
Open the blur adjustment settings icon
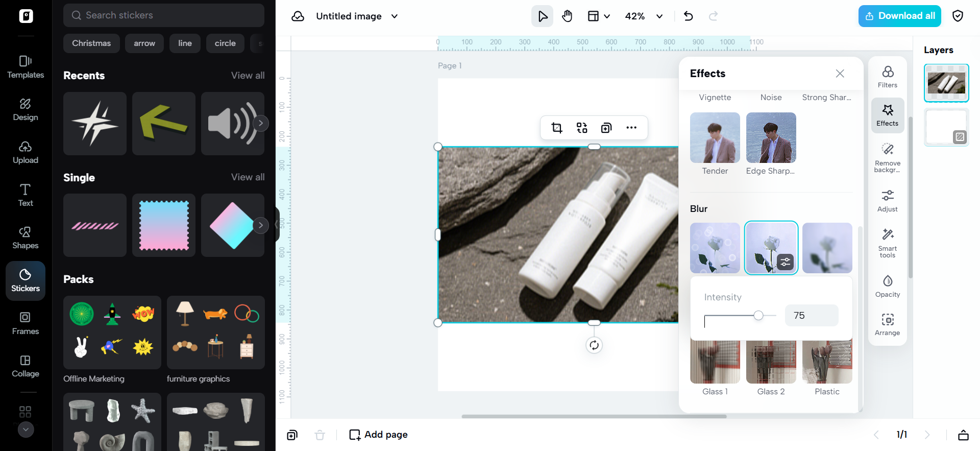click(786, 262)
